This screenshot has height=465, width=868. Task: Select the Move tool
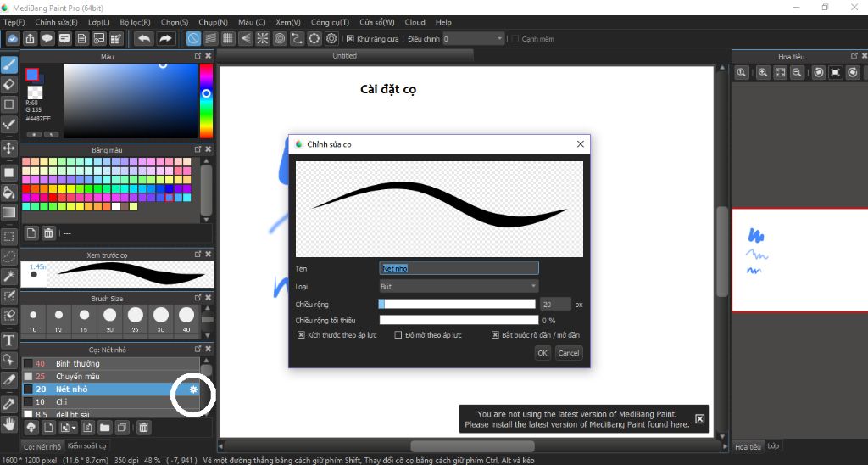8,148
